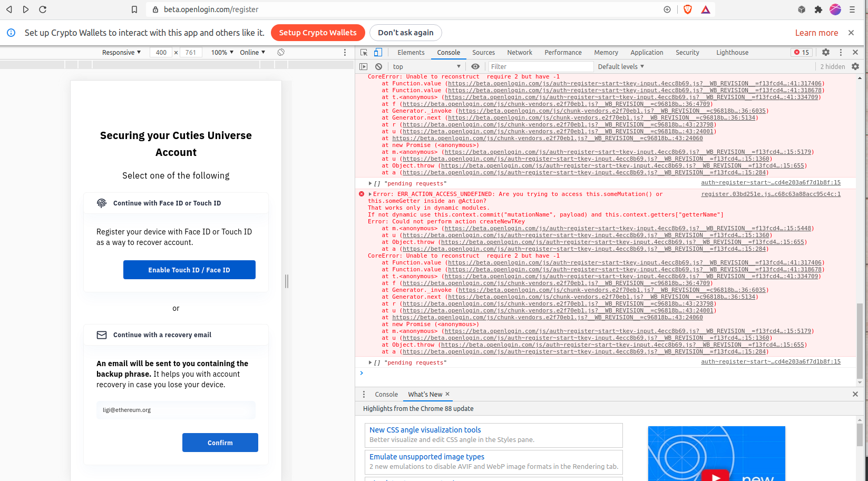Image resolution: width=868 pixels, height=481 pixels.
Task: Expand the Default levels dropdown
Action: 620,66
